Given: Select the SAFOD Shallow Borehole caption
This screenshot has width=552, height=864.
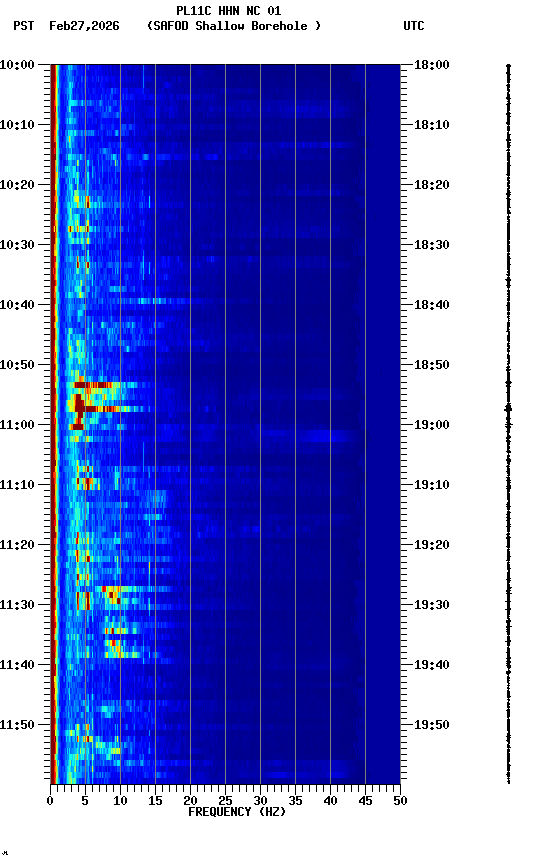Looking at the screenshot, I should pos(234,26).
